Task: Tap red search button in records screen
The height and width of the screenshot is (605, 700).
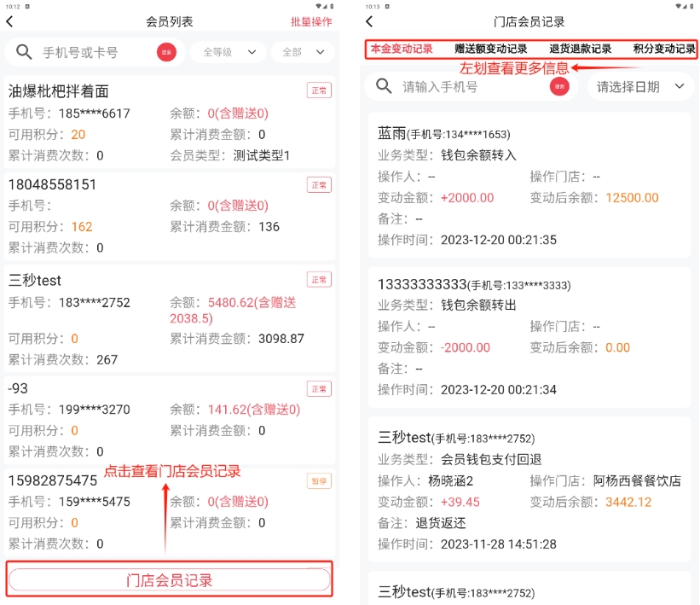Action: 559,86
